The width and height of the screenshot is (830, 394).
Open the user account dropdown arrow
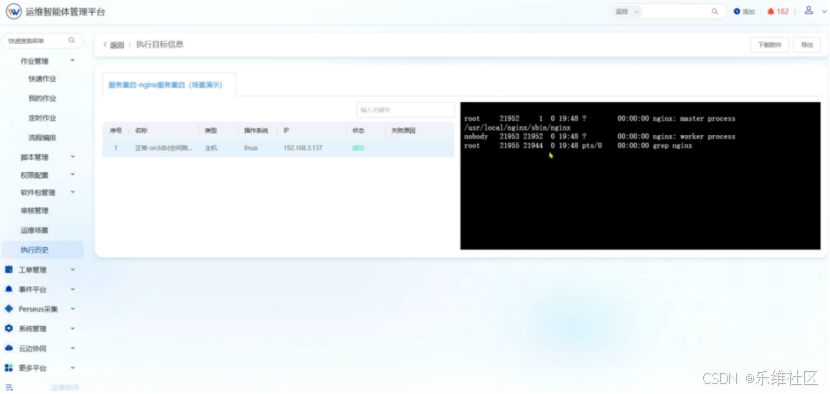coord(824,11)
